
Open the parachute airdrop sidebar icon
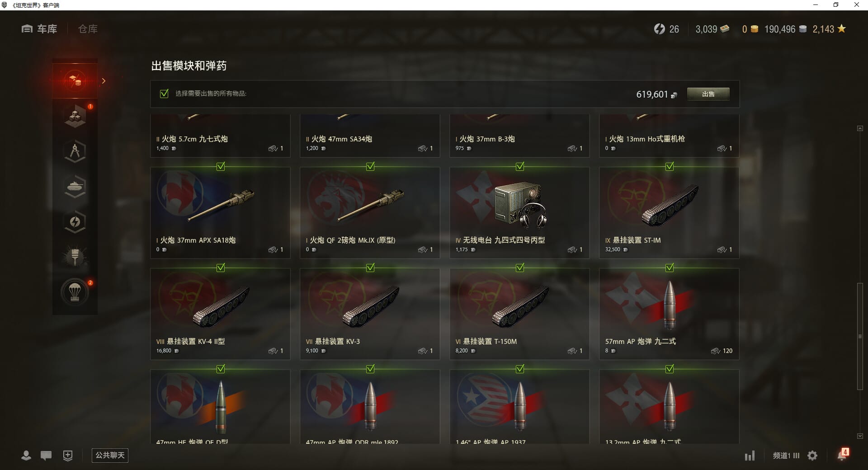pyautogui.click(x=75, y=292)
